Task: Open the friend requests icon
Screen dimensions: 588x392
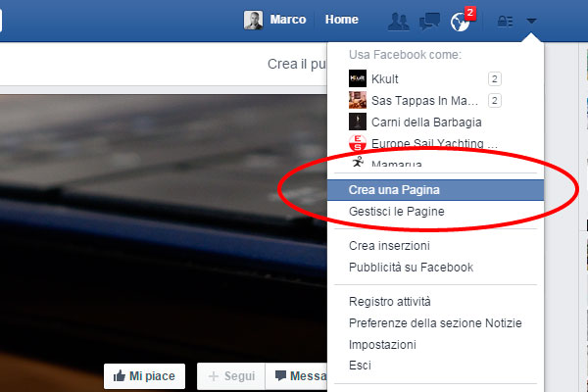Action: pos(398,21)
